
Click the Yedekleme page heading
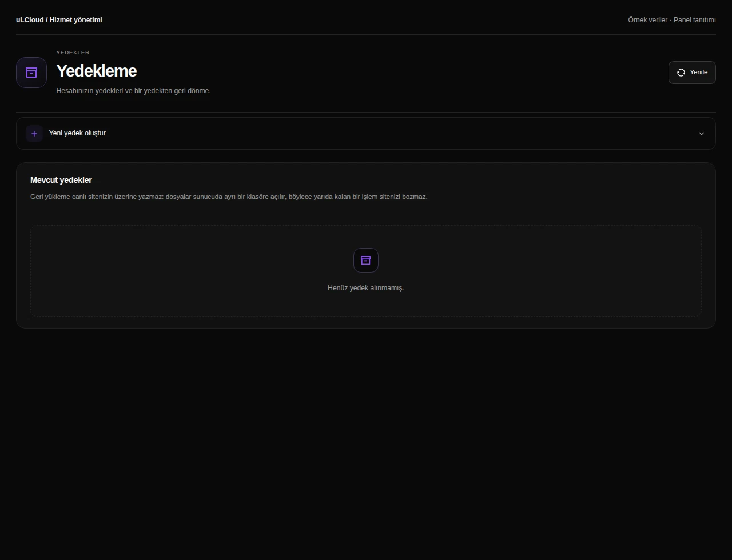97,71
